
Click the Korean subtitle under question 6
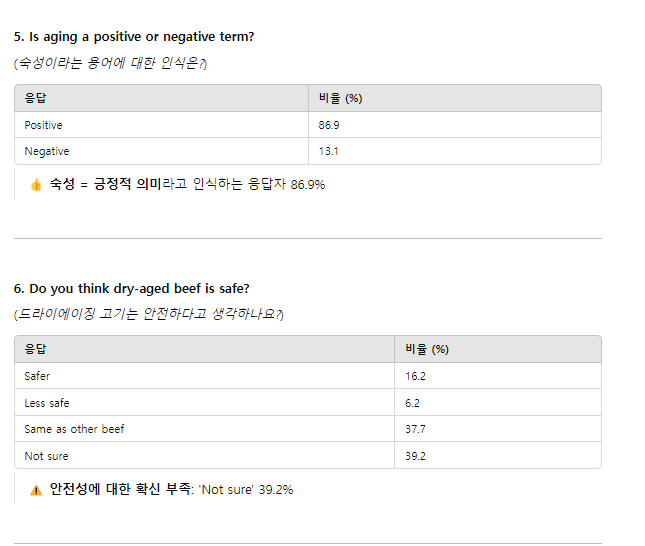[x=149, y=315]
